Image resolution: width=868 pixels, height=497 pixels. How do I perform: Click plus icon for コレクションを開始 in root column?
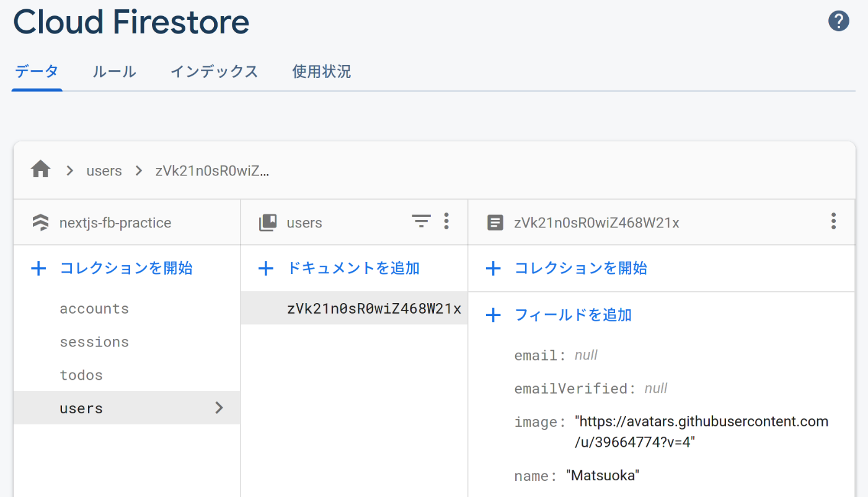point(39,268)
